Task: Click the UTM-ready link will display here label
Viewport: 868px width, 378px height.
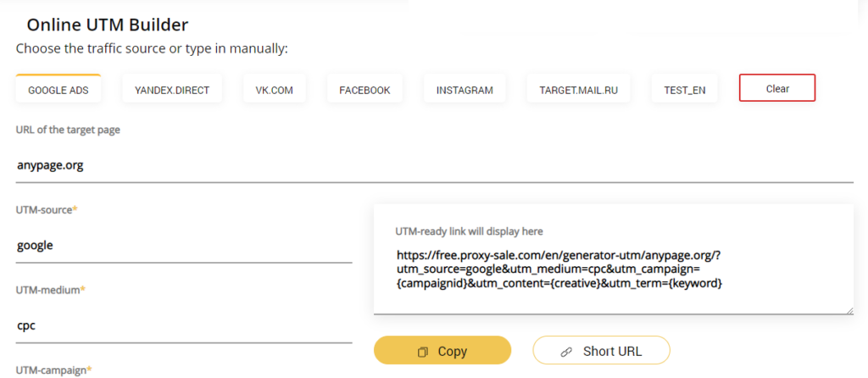Action: point(469,231)
